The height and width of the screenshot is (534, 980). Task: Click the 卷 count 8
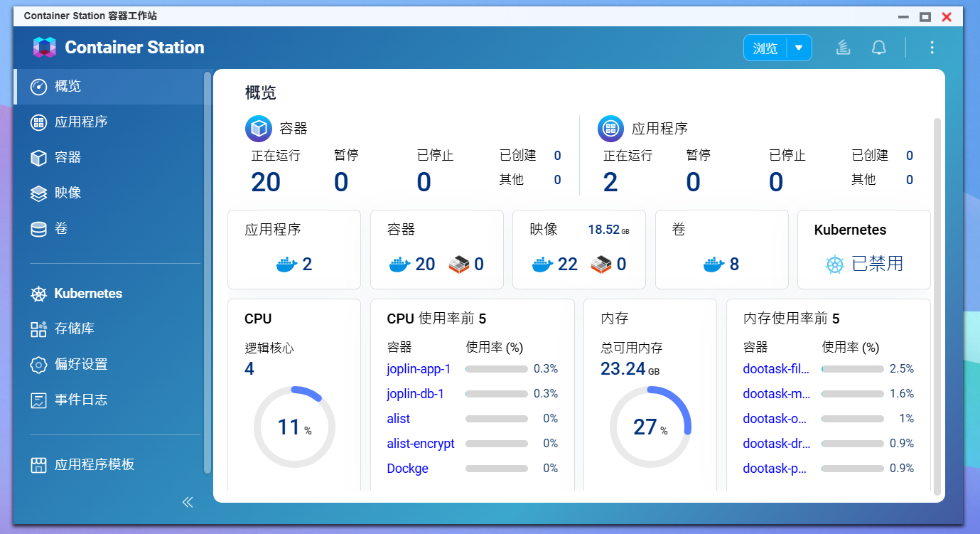[x=734, y=265]
